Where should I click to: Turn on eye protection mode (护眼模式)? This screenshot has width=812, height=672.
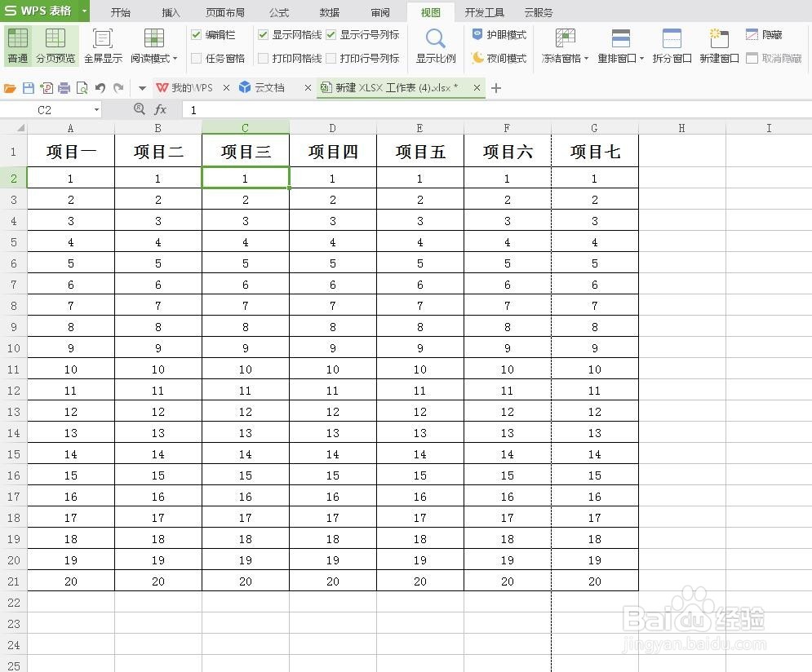click(499, 35)
